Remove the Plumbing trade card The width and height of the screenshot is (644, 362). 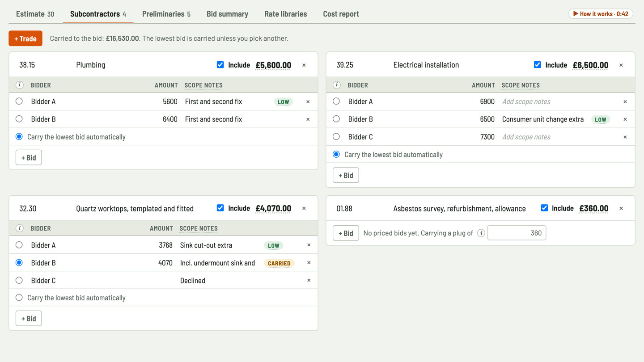(x=304, y=65)
